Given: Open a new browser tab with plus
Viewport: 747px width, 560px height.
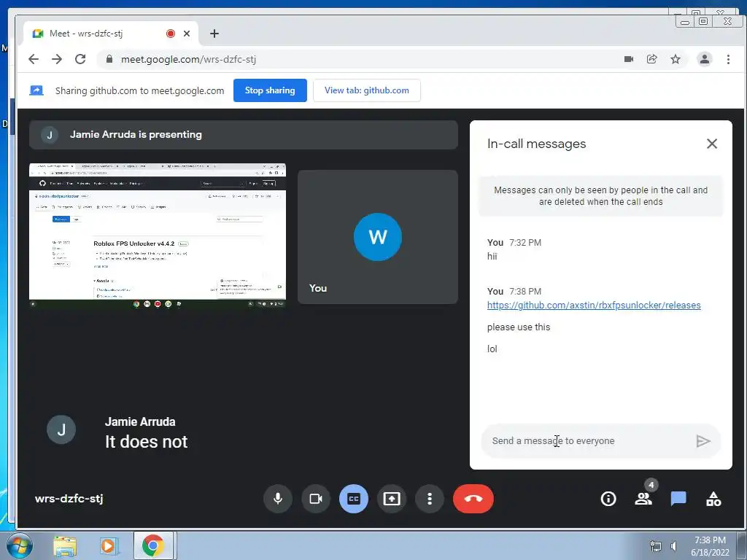Looking at the screenshot, I should tap(214, 34).
